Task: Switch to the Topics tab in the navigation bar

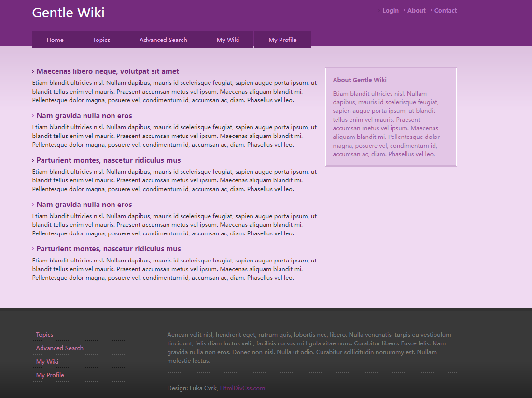Action: tap(101, 40)
